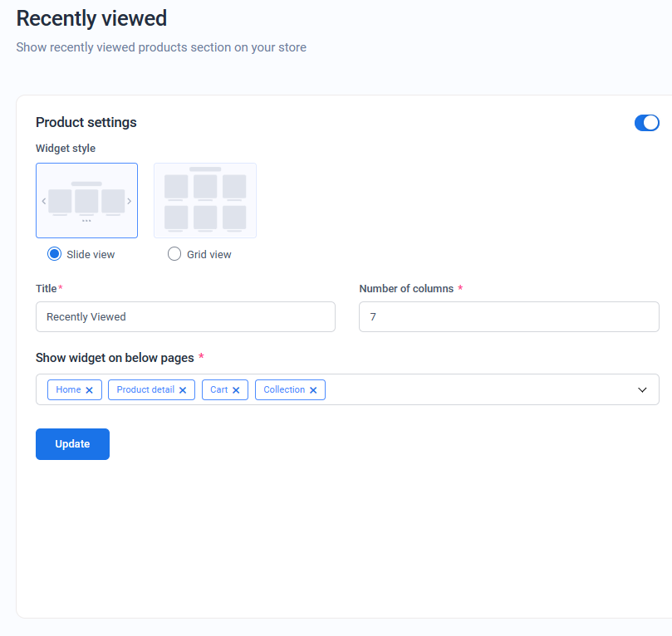Remove the Collection tag
This screenshot has width=672, height=636.
(x=313, y=390)
